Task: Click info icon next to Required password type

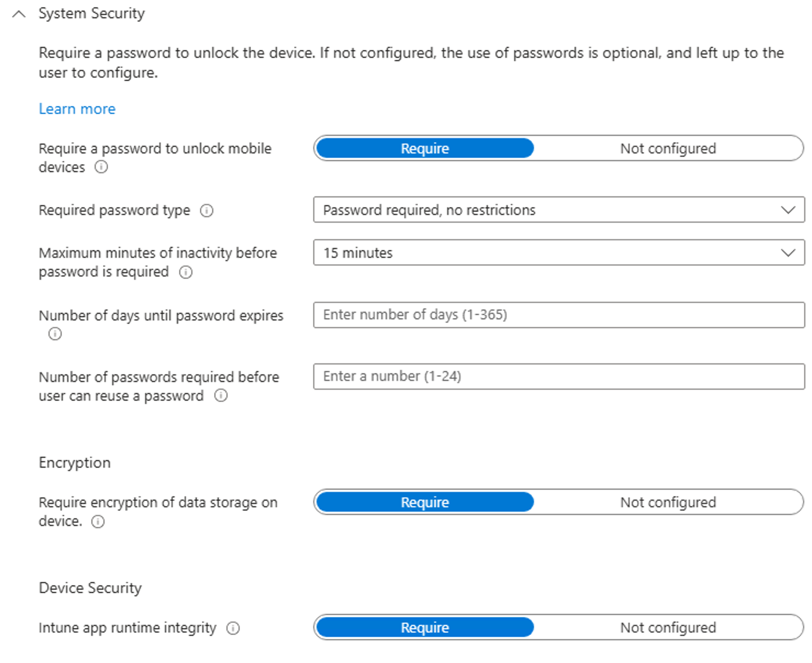Action: click(x=207, y=211)
